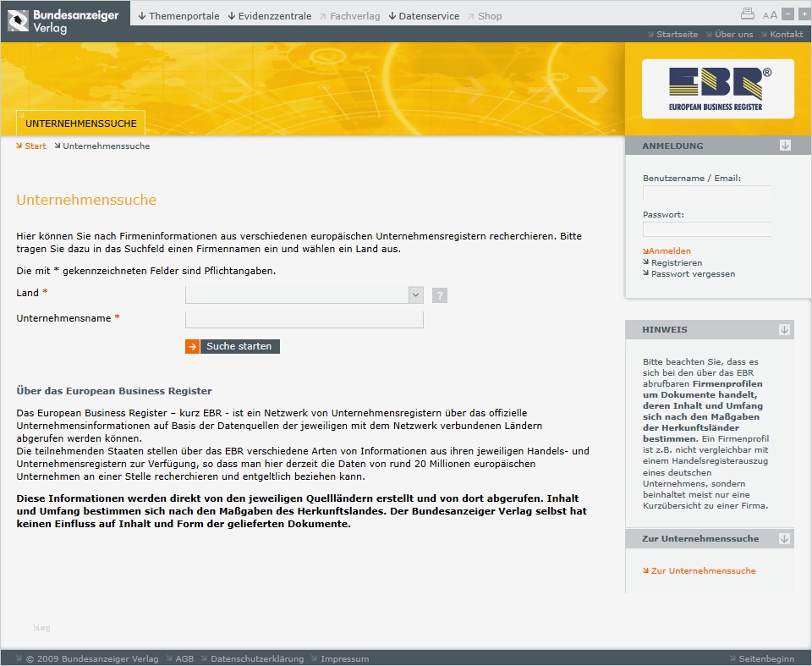The image size is (812, 666).
Task: Open the Themenportale menu
Action: click(178, 16)
